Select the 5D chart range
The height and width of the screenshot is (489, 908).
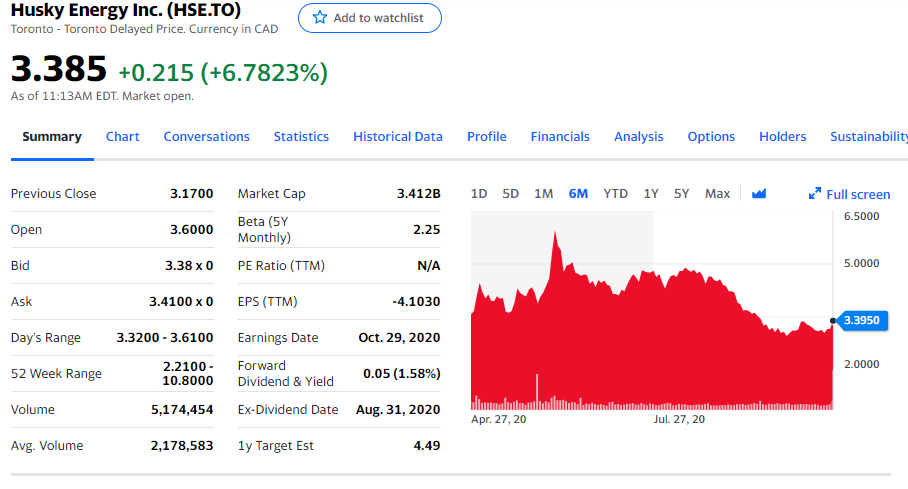coord(511,194)
